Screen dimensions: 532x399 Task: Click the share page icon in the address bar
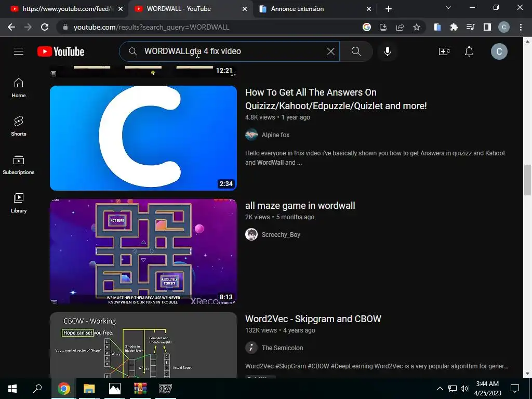click(400, 27)
